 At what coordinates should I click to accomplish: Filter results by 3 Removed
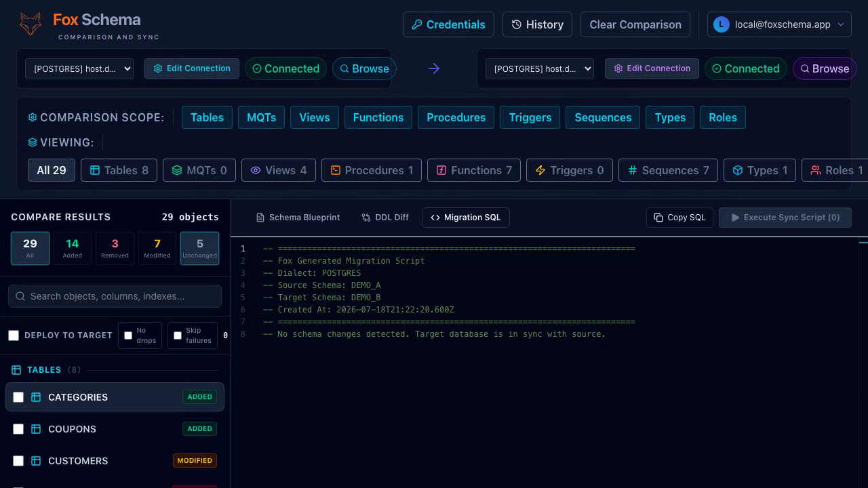pos(115,248)
